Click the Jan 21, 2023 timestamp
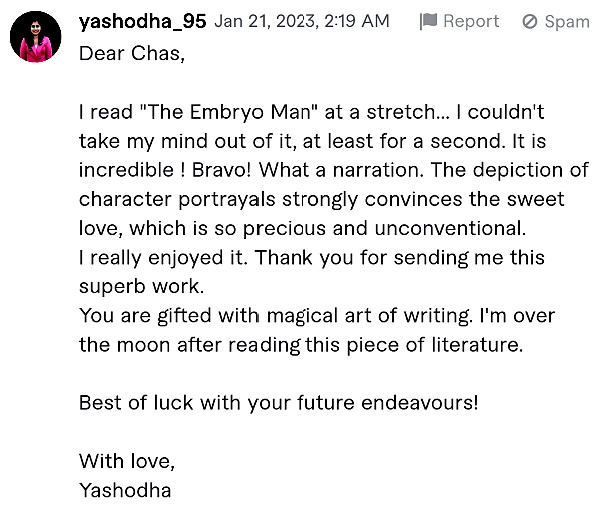This screenshot has height=512, width=600. 302,21
